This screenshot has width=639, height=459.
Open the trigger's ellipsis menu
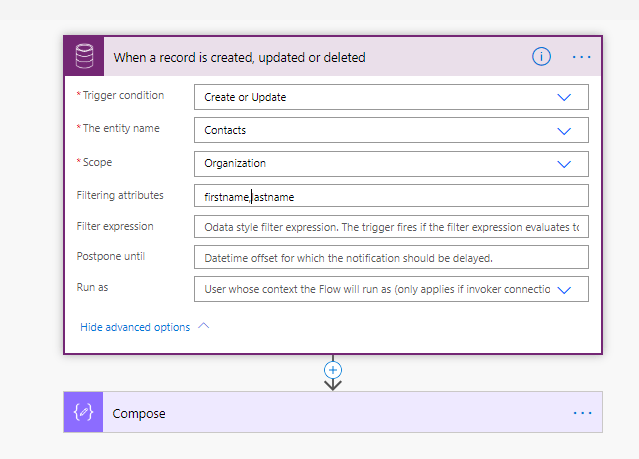582,57
